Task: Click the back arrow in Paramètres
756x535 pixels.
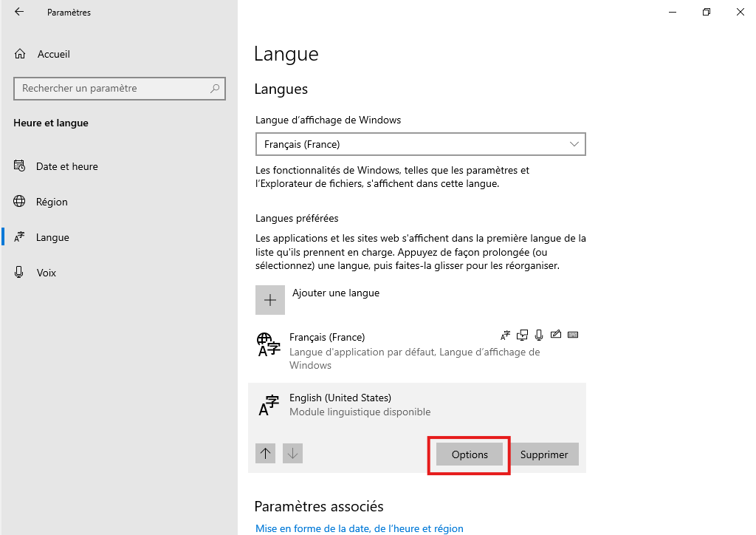Action: [x=19, y=12]
